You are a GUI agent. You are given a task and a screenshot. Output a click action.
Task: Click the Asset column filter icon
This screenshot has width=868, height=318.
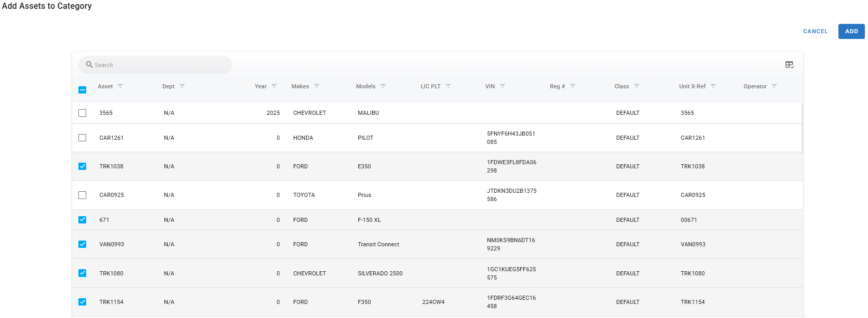tap(120, 86)
